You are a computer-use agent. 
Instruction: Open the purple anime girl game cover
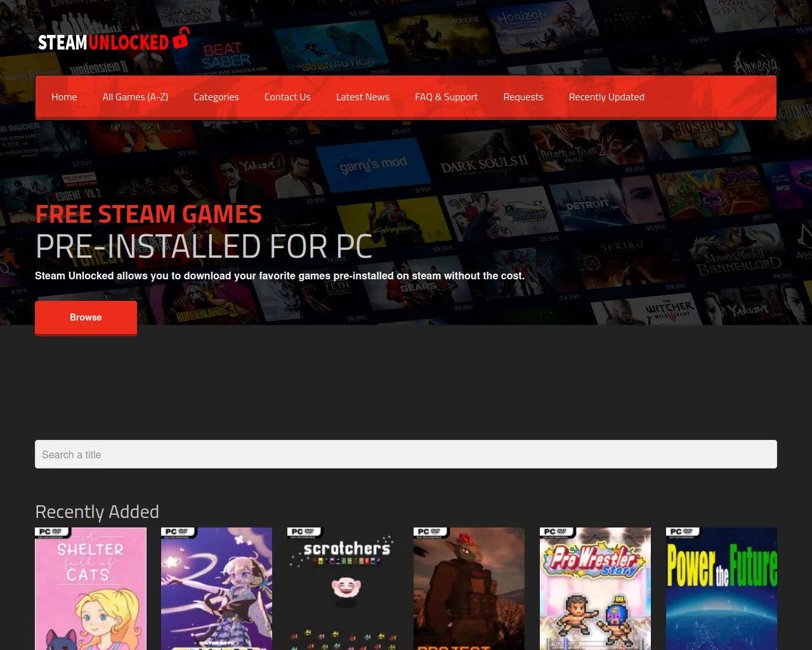216,588
